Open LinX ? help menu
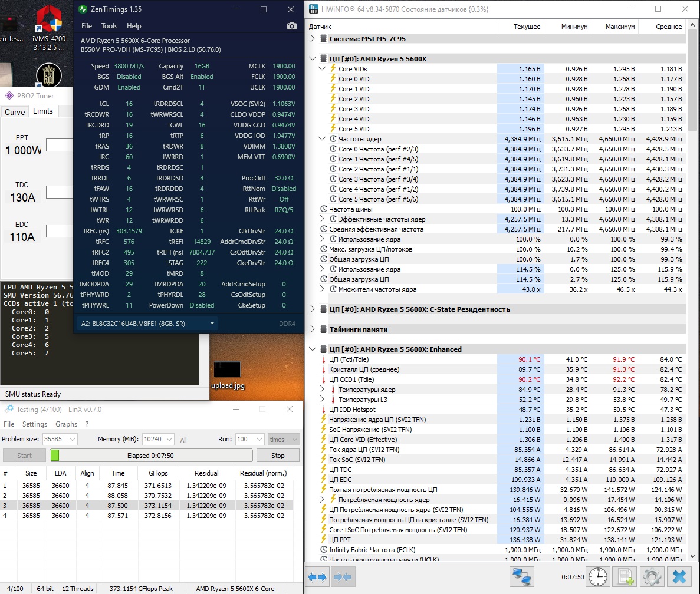The height and width of the screenshot is (594, 700). 87,424
